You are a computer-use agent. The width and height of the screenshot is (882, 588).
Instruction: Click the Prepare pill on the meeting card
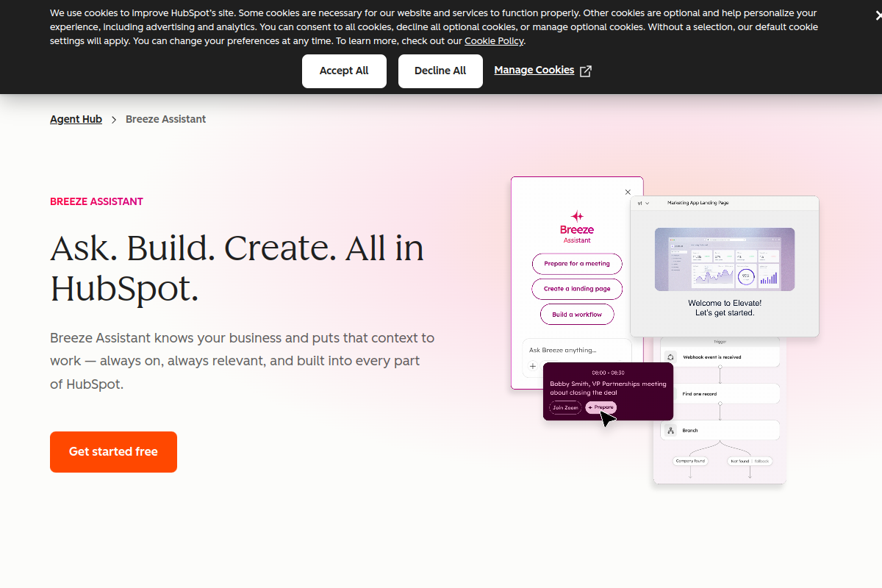point(600,407)
